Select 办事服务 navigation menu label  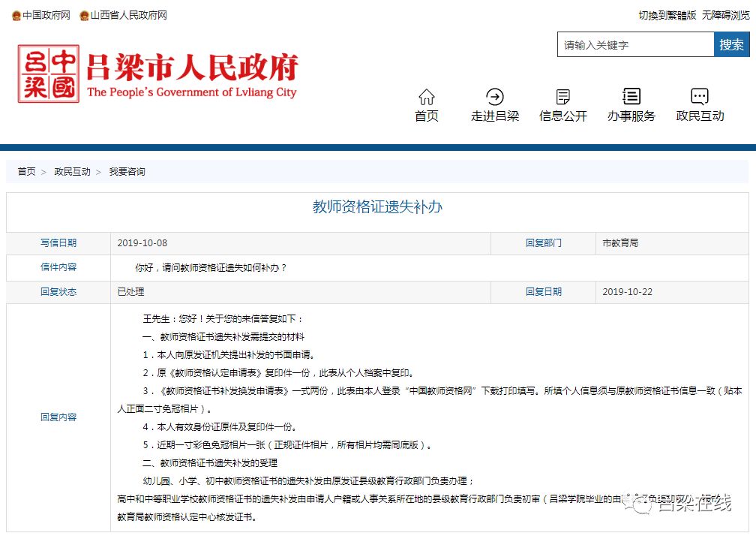coord(631,116)
